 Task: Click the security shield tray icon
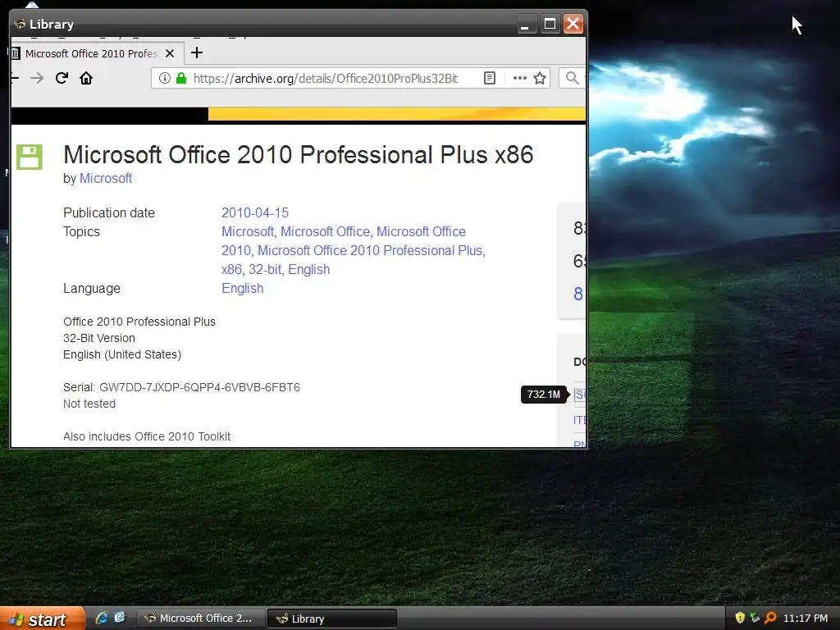coord(740,619)
